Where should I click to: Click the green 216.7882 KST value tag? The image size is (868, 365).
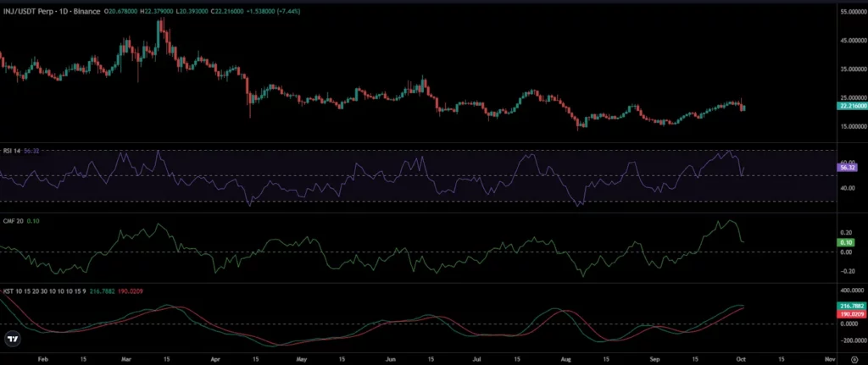[852, 305]
